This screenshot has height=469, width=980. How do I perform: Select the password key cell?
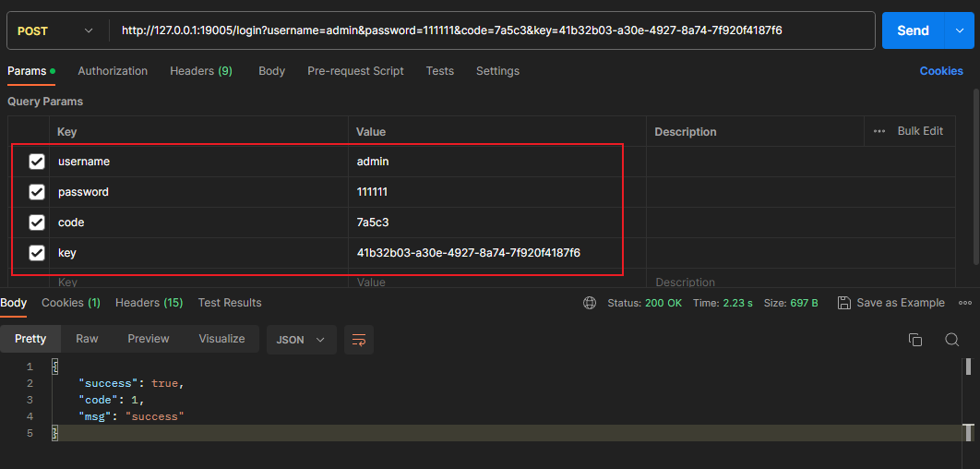(198, 192)
